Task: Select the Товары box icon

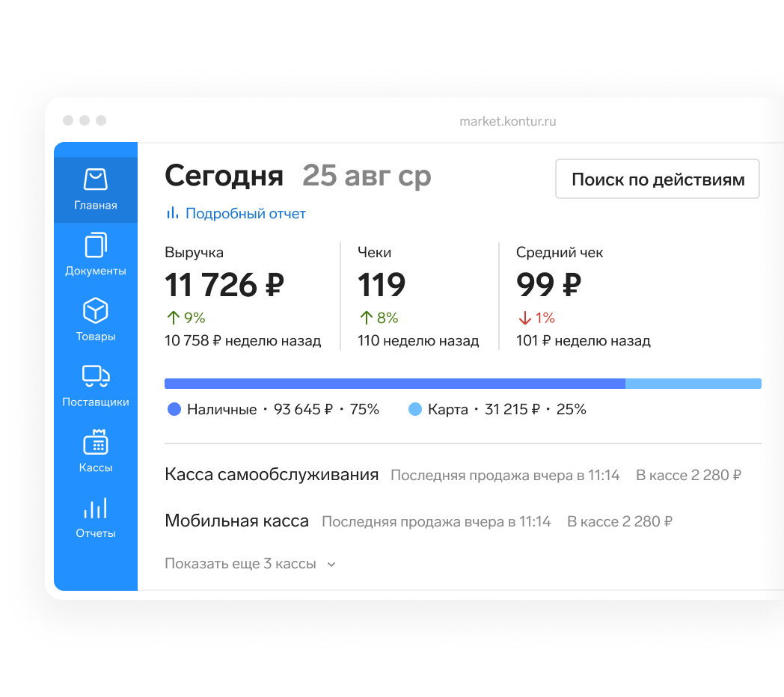Action: click(96, 310)
